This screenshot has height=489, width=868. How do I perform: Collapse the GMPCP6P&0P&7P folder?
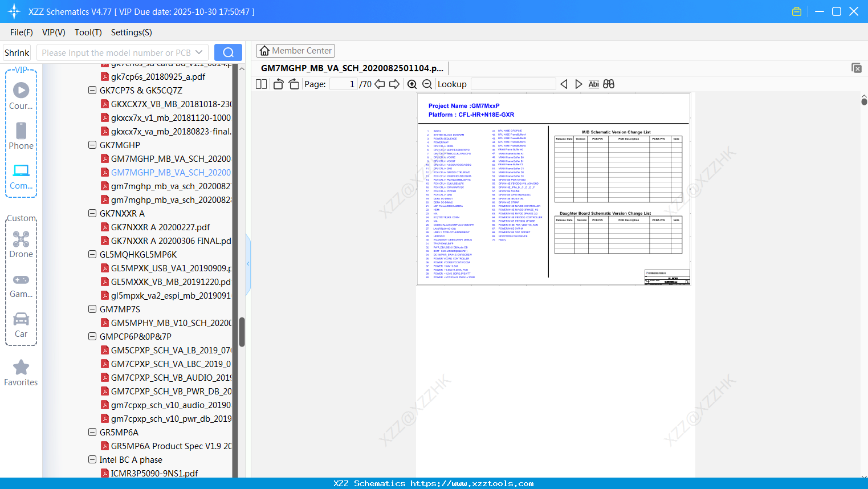[92, 336]
